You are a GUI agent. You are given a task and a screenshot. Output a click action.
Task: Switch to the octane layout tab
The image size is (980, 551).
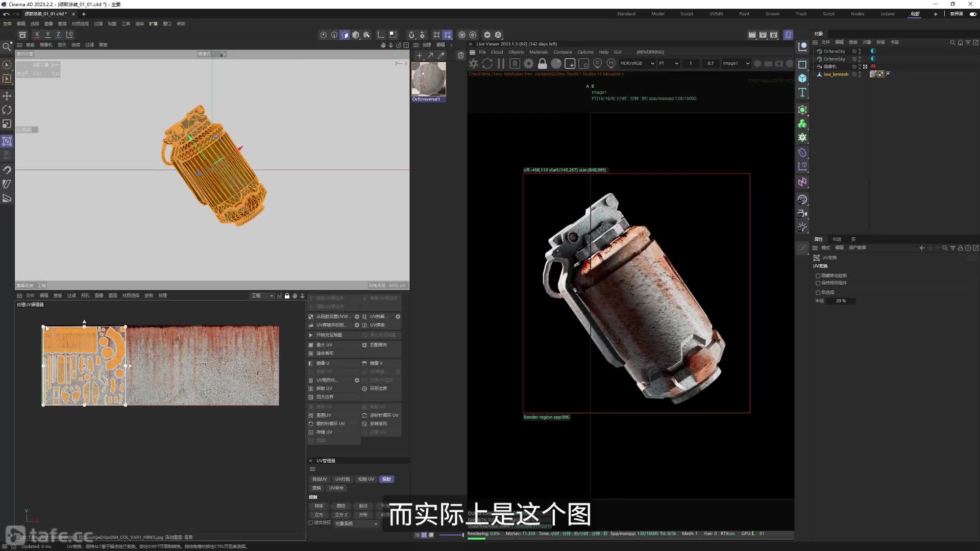coord(887,14)
